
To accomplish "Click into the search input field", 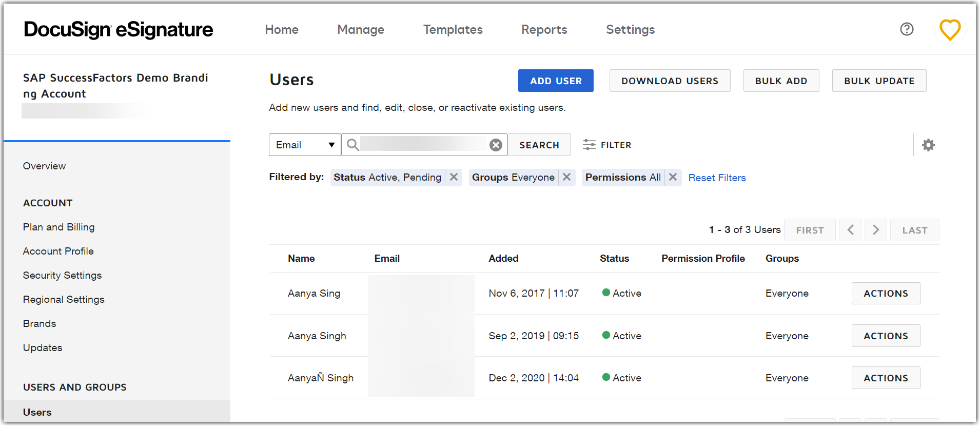I will coord(423,145).
